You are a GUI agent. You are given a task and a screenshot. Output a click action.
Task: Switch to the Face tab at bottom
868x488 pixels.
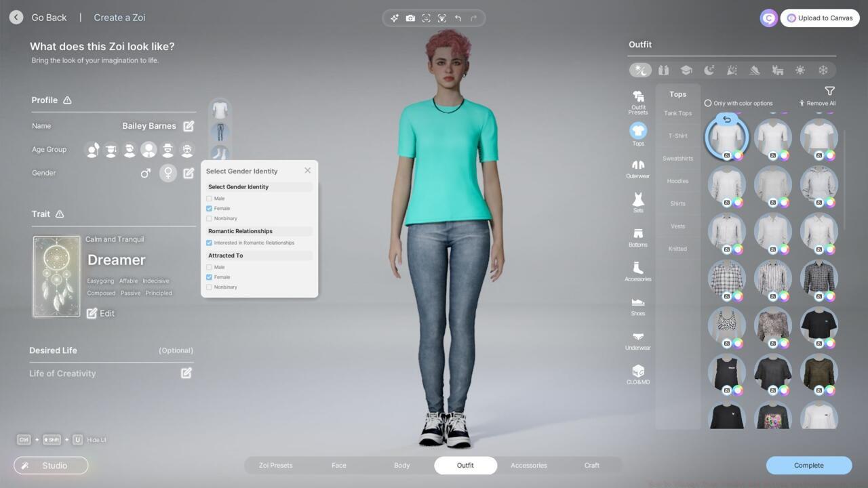(x=338, y=466)
